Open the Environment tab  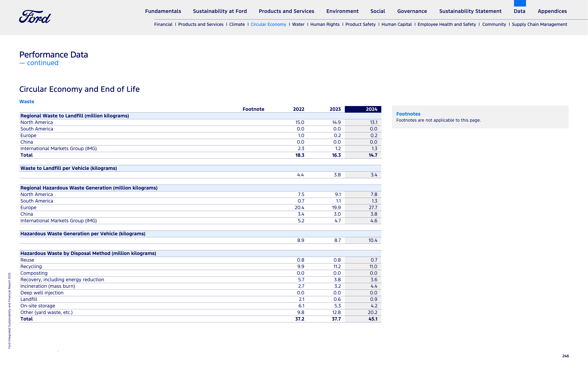tap(342, 11)
